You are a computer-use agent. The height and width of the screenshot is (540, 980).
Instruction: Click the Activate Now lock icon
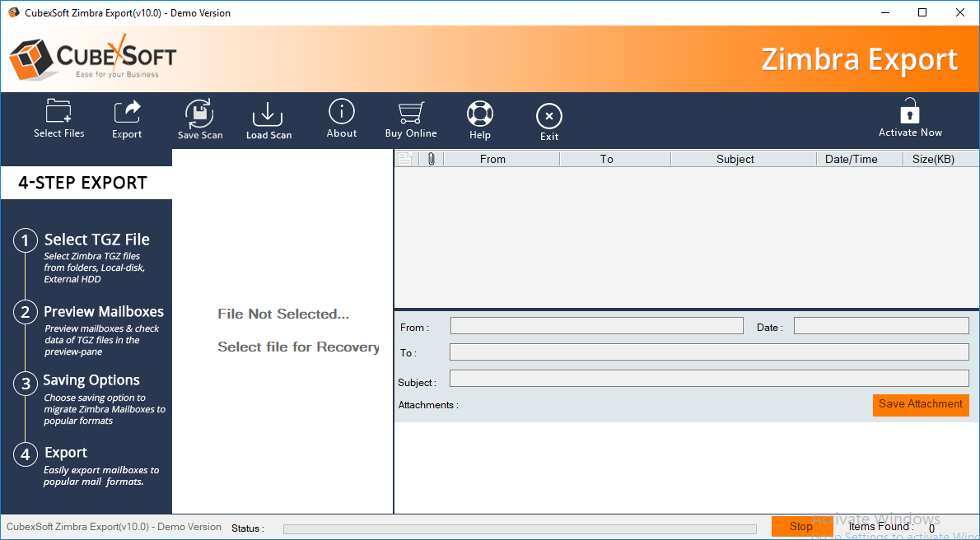click(909, 111)
